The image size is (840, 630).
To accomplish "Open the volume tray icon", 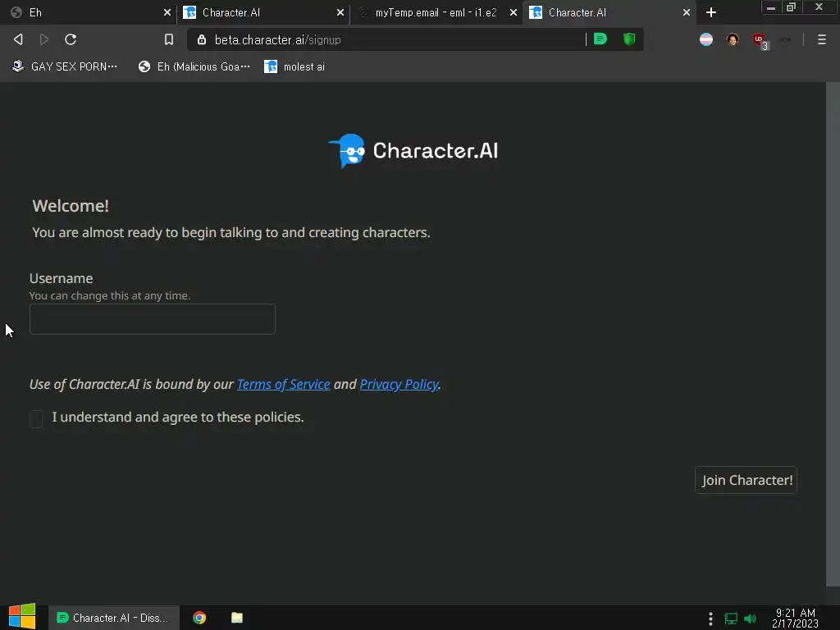I will pyautogui.click(x=750, y=619).
